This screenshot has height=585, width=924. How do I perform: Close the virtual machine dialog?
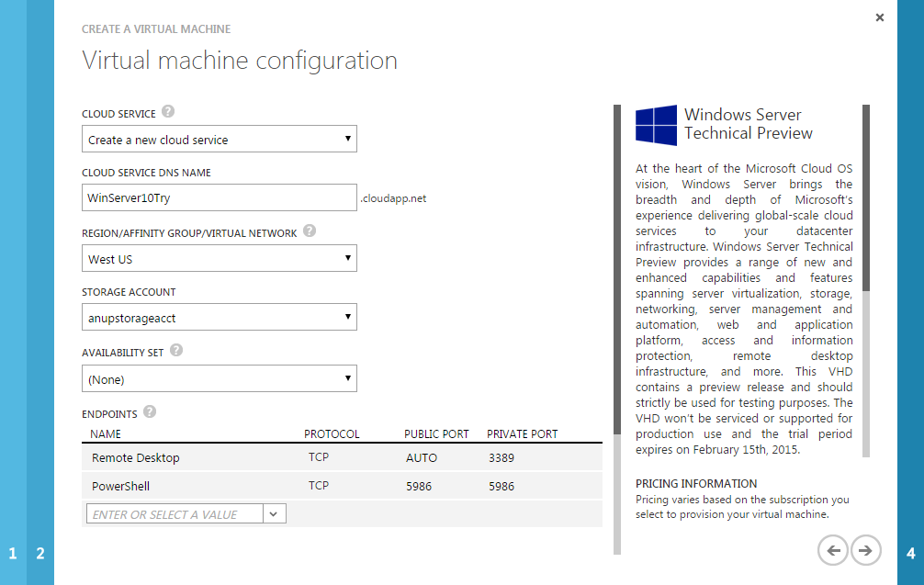point(880,17)
